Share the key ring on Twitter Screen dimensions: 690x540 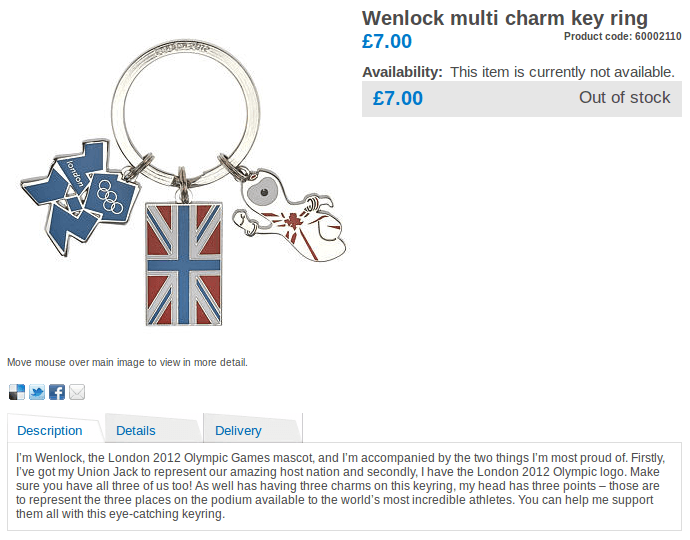tap(37, 392)
